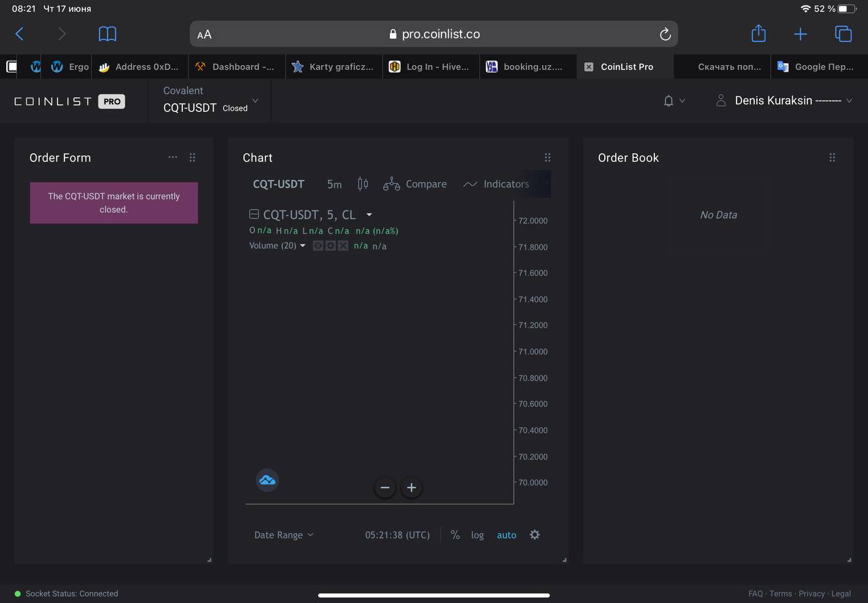Remove Volume indicator with X
Image resolution: width=868 pixels, height=603 pixels.
tap(343, 246)
